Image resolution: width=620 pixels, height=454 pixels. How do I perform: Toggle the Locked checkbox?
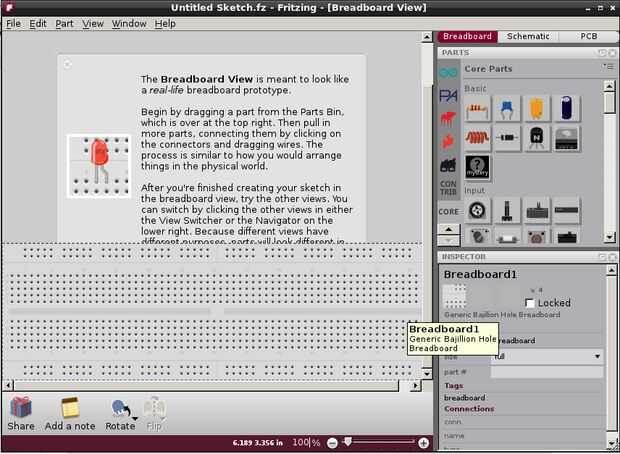pyautogui.click(x=530, y=303)
